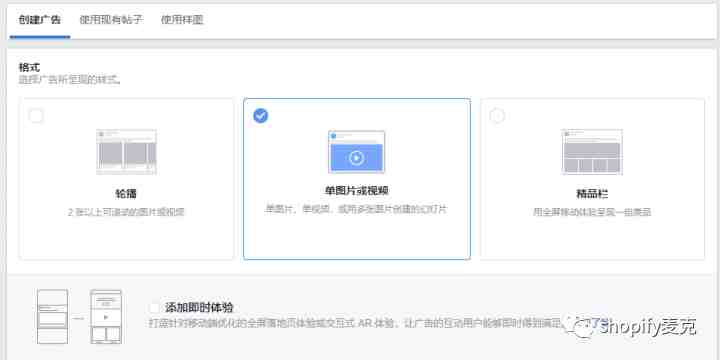Click the 格式 section heading

tap(29, 68)
